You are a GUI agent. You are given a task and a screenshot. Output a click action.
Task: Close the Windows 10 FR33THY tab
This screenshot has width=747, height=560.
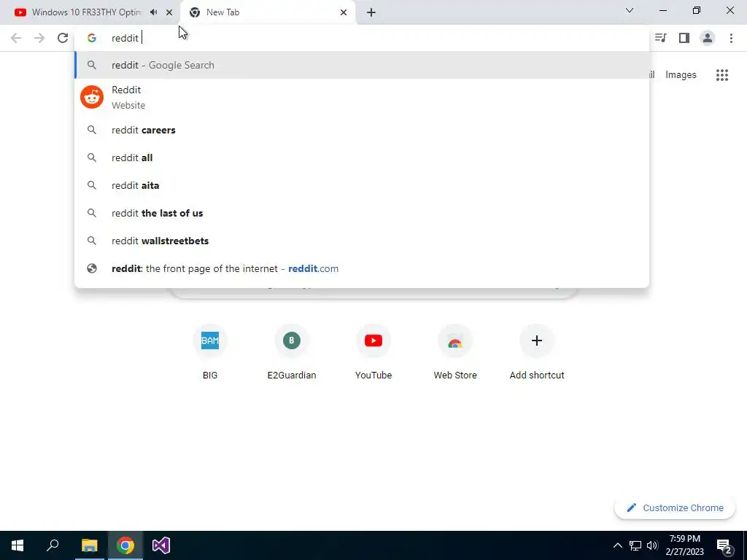coord(169,12)
